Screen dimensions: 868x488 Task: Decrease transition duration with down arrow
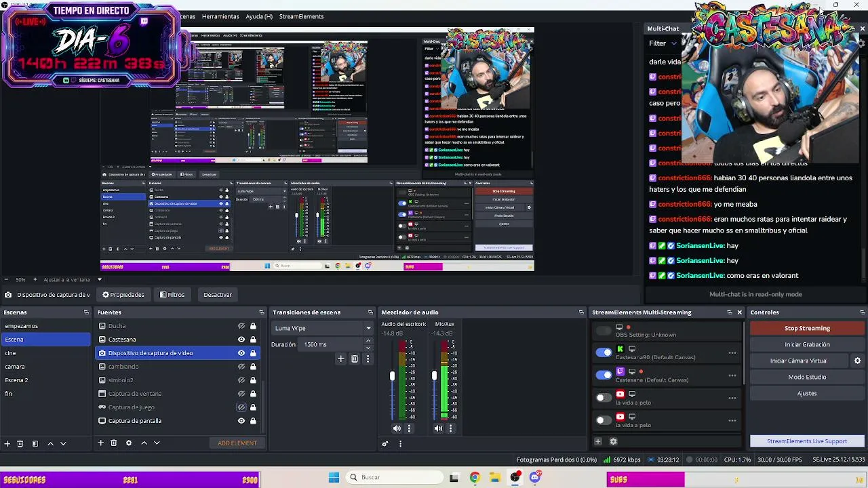[368, 348]
